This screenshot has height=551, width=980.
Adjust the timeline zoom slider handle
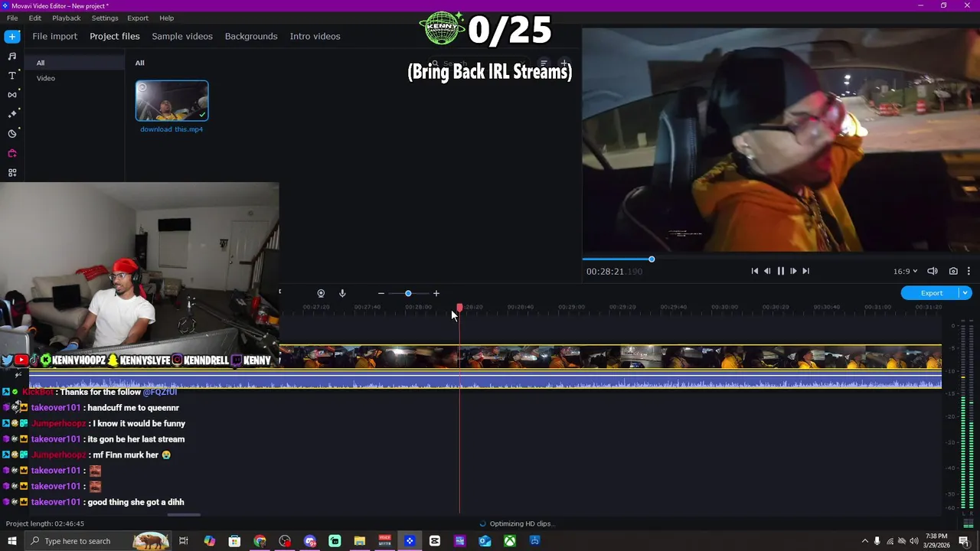point(408,293)
